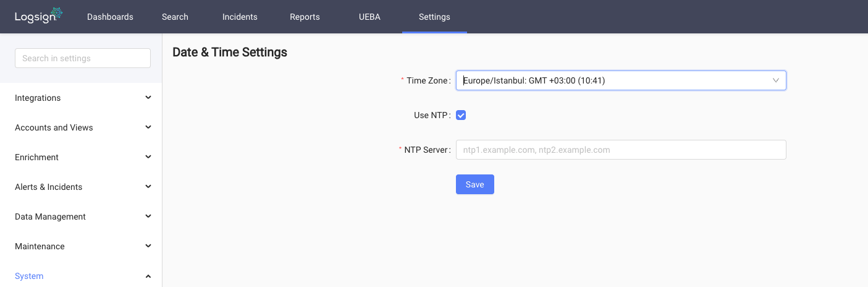868x287 pixels.
Task: Expand the Maintenance section chevron
Action: (x=148, y=246)
